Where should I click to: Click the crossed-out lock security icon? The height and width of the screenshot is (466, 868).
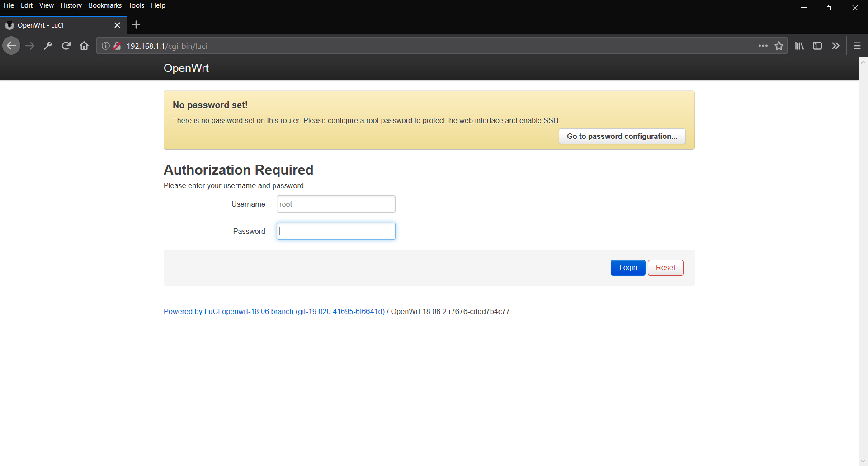[x=117, y=45]
